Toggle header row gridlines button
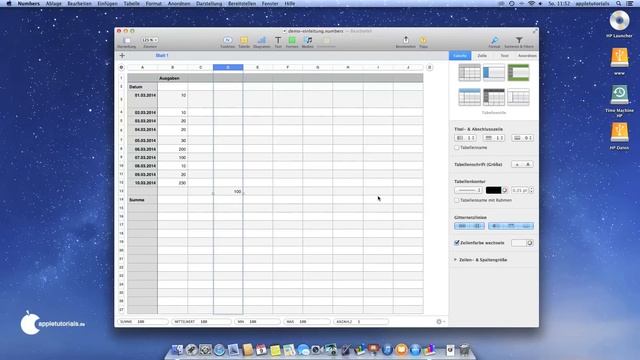 pyautogui.click(x=511, y=226)
